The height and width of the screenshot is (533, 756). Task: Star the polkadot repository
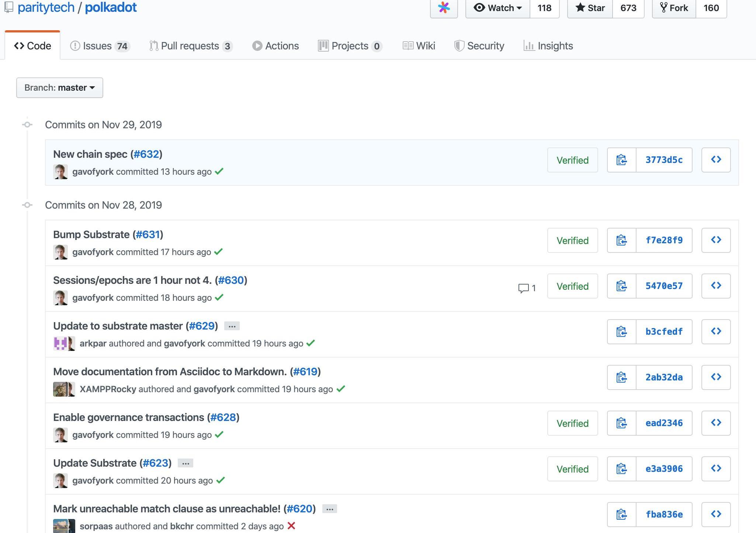point(590,8)
